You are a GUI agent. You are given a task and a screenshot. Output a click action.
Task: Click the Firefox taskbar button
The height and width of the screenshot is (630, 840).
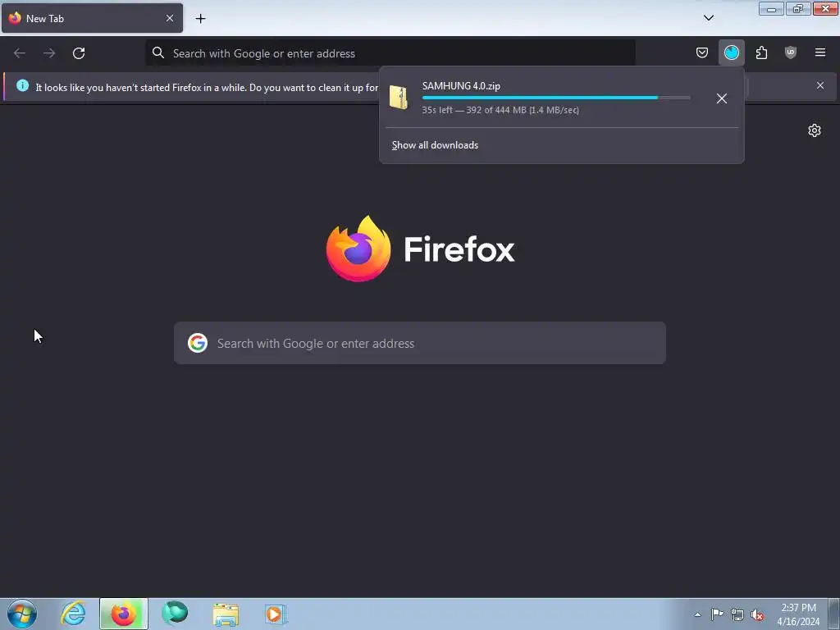click(124, 614)
